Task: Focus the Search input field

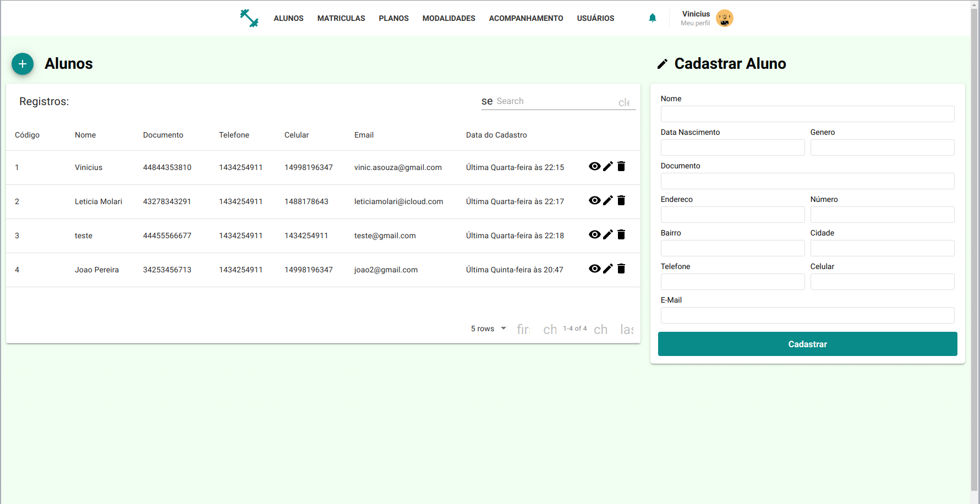Action: 555,101
